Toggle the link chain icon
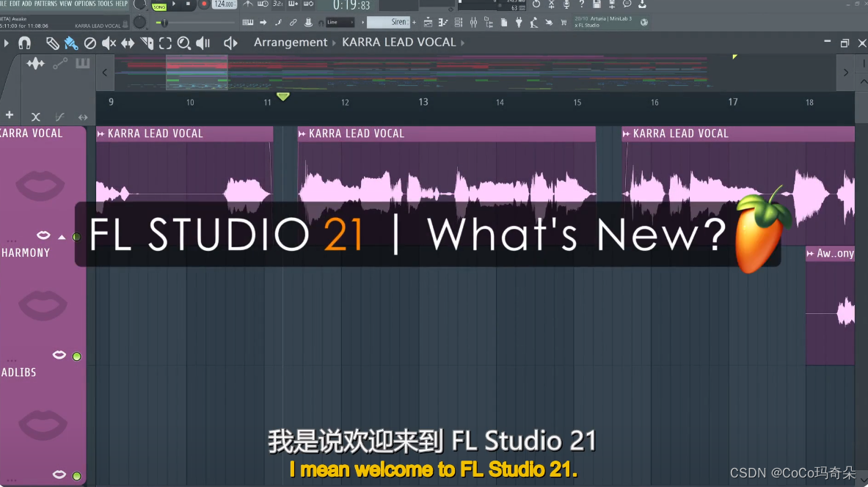868x487 pixels. pos(293,22)
